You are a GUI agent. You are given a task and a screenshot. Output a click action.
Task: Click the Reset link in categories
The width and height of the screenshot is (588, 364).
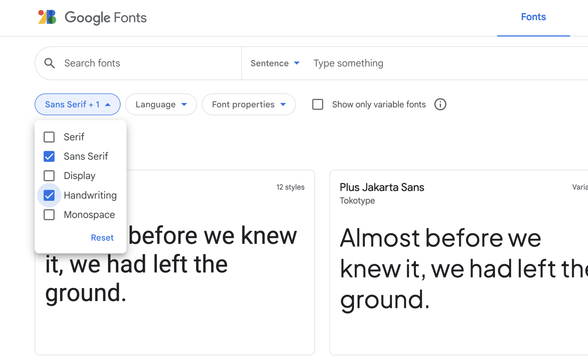[x=102, y=238]
